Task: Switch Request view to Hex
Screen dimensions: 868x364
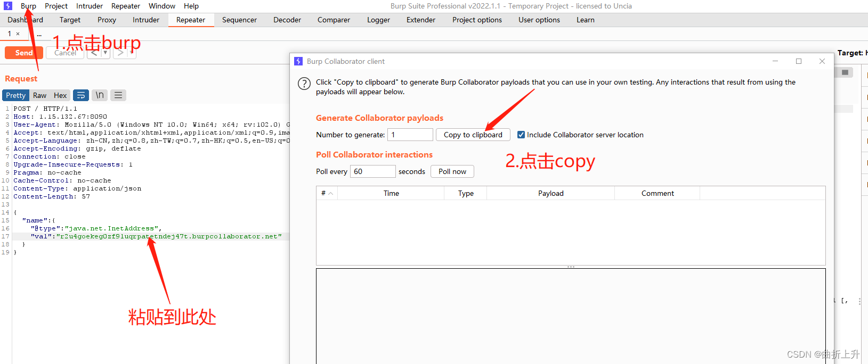Action: [60, 95]
